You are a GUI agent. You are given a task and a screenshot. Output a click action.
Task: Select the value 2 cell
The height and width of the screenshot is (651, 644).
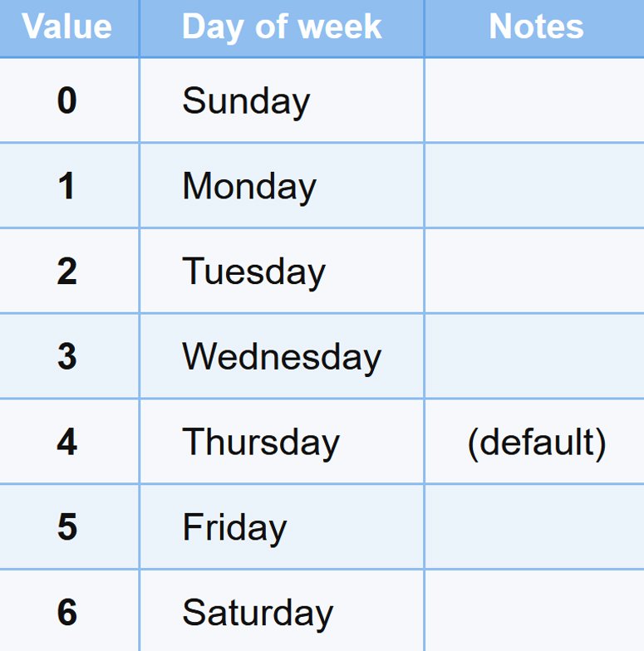[67, 272]
